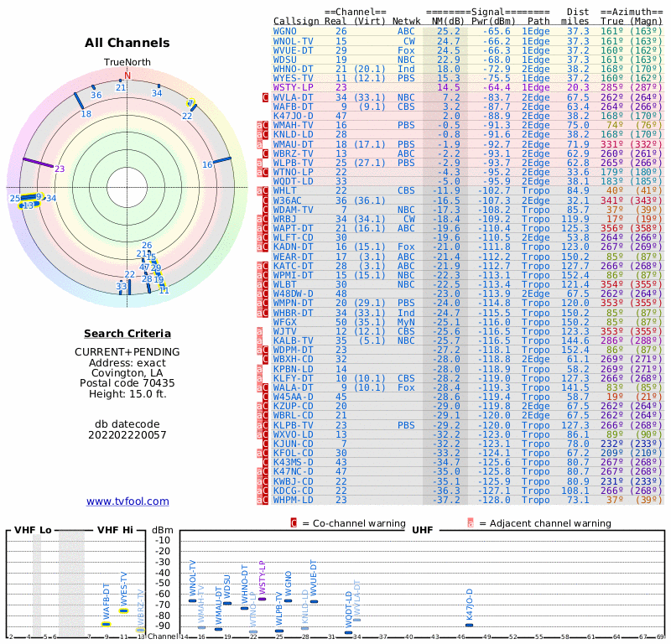Click channel 16 marker on radar plot
Image resolution: width=671 pixels, height=644 pixels.
222,160
